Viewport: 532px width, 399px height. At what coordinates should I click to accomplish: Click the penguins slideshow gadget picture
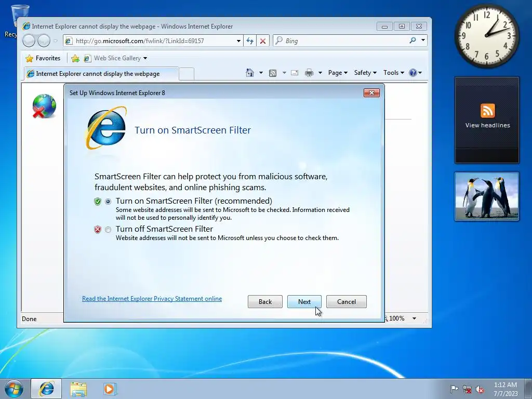(487, 196)
